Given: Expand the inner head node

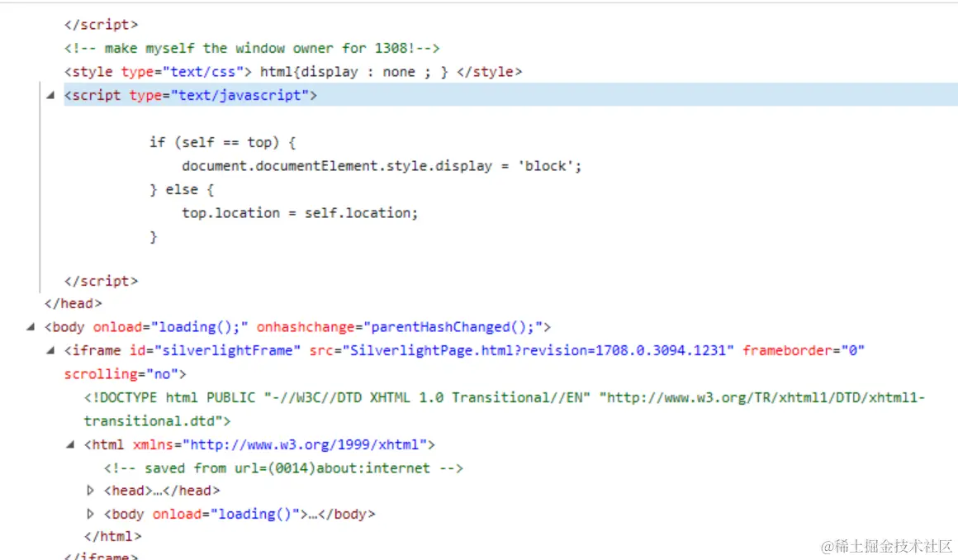Looking at the screenshot, I should click(x=90, y=491).
